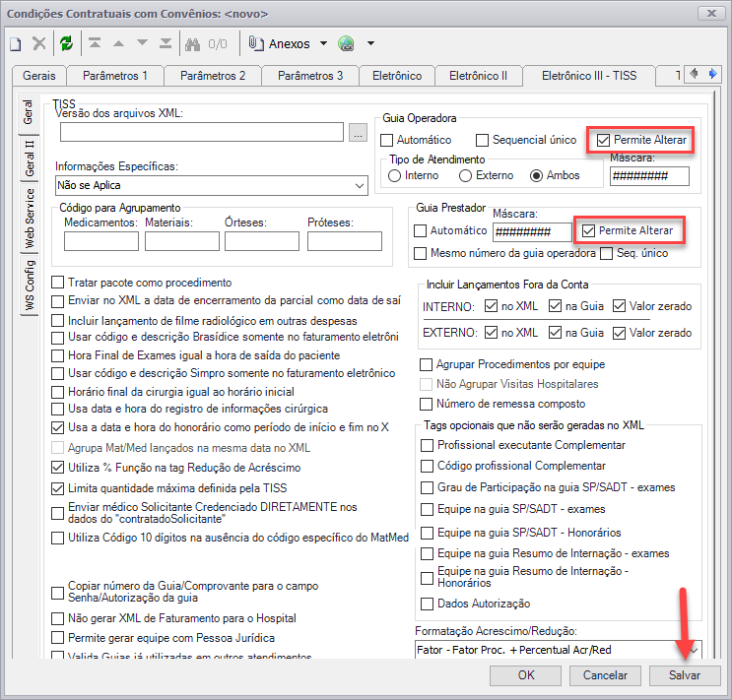Click the Delete X toolbar icon
Viewport: 732px width, 700px height.
tap(39, 44)
